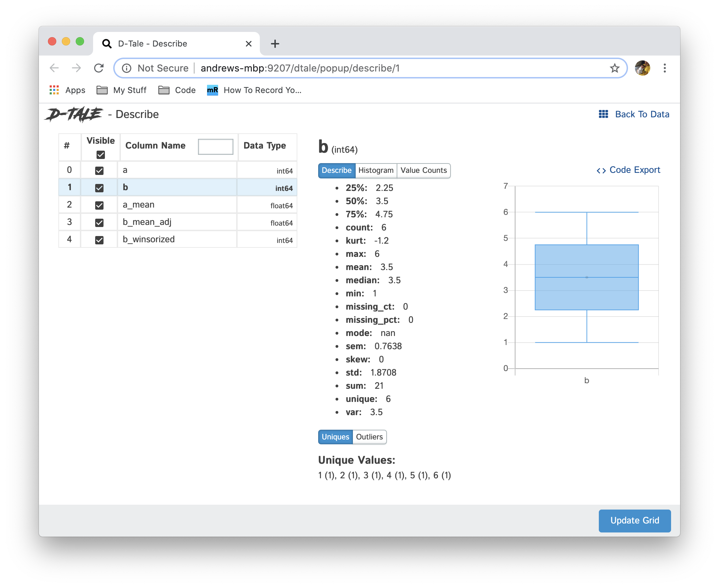This screenshot has width=719, height=588.
Task: Click the Back To Data grid icon
Action: coord(603,114)
